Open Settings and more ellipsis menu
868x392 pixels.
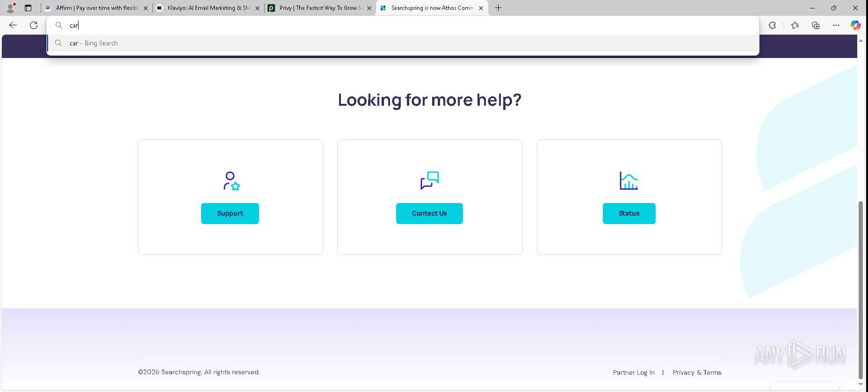tap(836, 25)
